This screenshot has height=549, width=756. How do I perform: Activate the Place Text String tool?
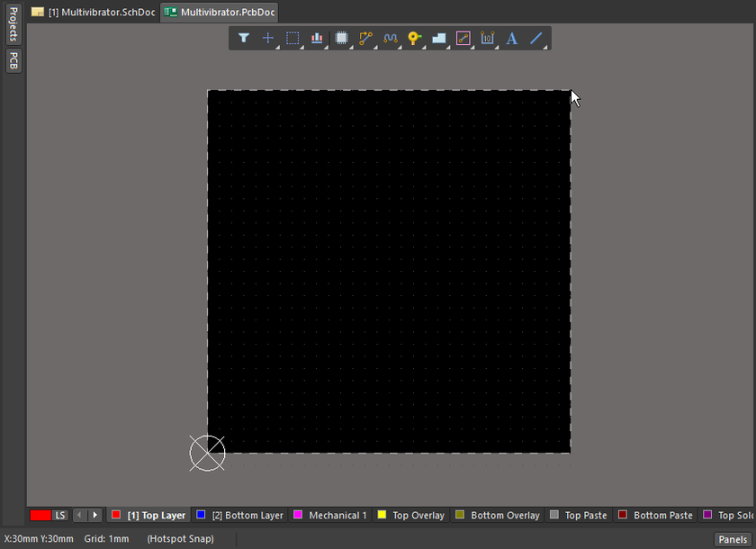511,39
